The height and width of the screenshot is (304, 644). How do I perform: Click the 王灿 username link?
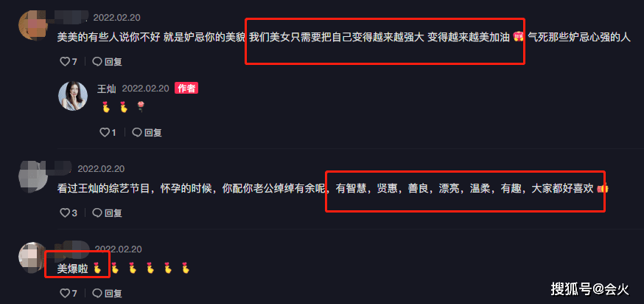pyautogui.click(x=106, y=89)
